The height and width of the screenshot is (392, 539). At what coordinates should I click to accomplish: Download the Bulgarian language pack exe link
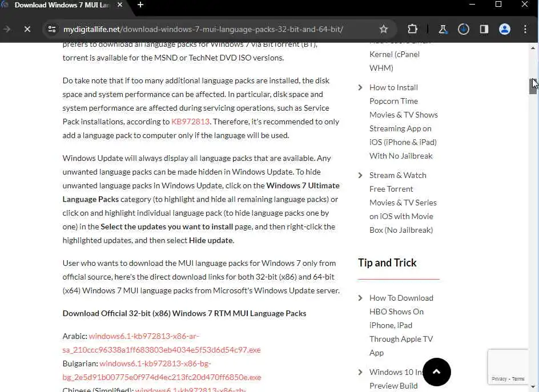point(162,370)
